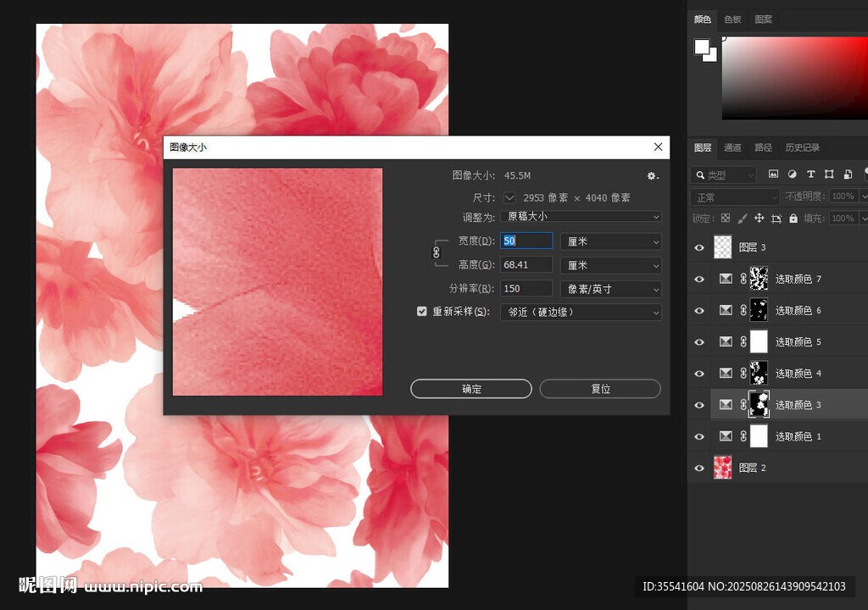This screenshot has height=610, width=868.
Task: Click the constrain proportions chain link icon
Action: click(x=437, y=252)
